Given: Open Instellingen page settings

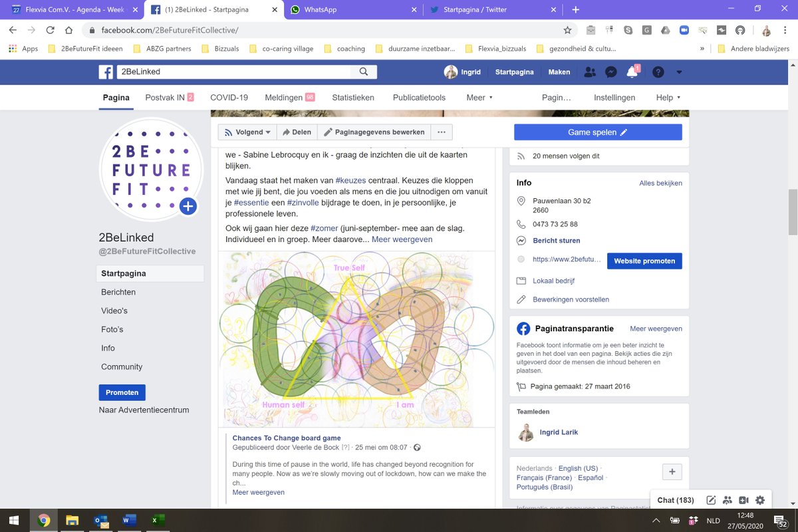Looking at the screenshot, I should point(614,97).
